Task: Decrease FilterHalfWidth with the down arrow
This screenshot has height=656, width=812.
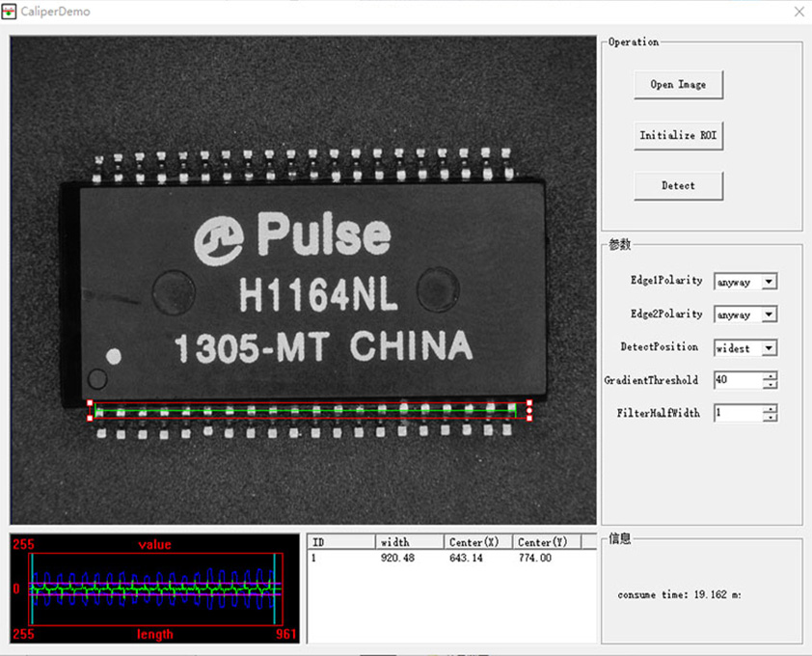Action: click(x=770, y=416)
